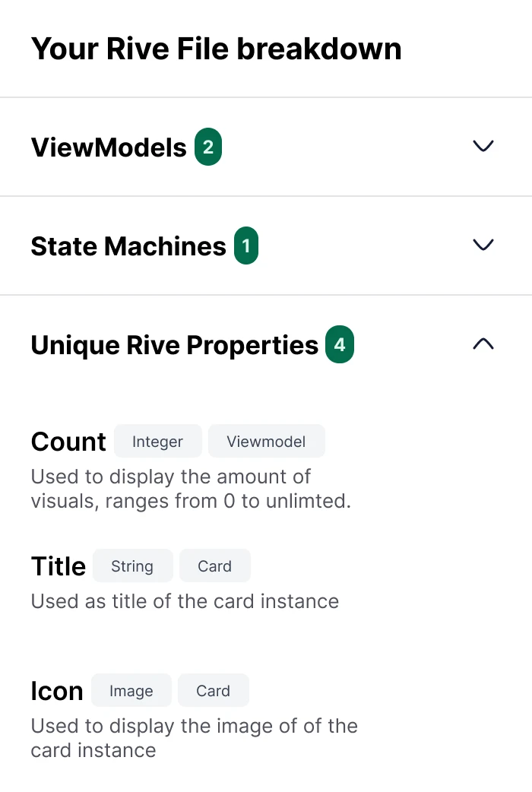Image resolution: width=532 pixels, height=792 pixels.
Task: Click the Integer tag next to Count
Action: coord(158,442)
